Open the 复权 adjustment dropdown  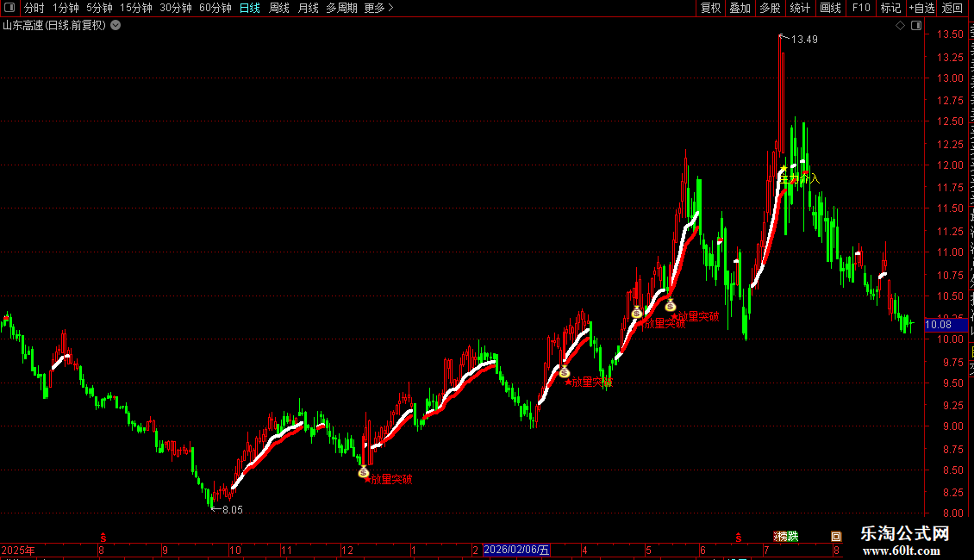(710, 8)
